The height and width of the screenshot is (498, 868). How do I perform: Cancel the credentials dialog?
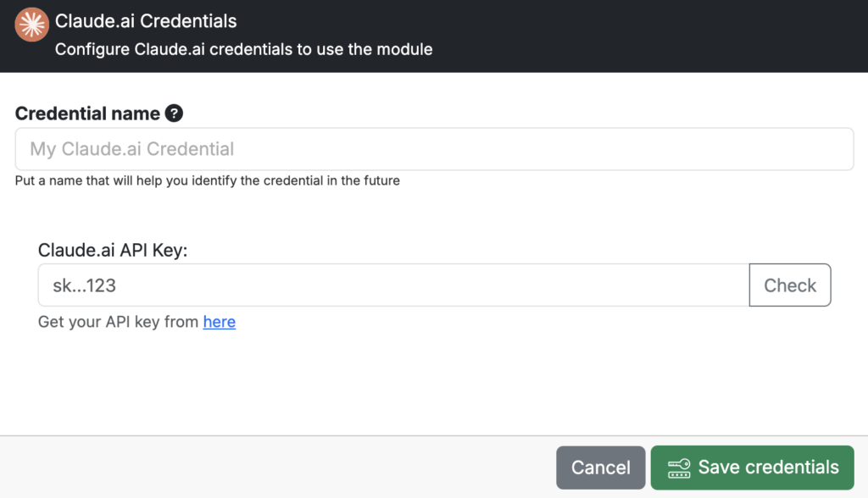pos(601,468)
